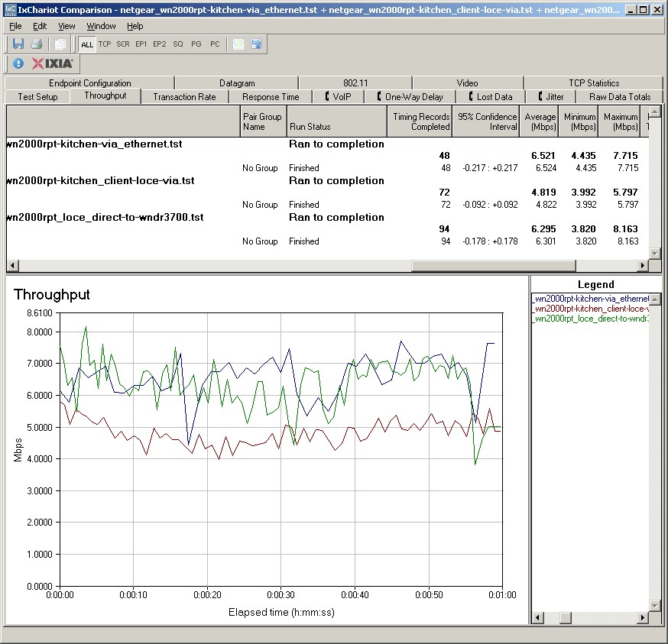Click the IXIA logo button

53,63
